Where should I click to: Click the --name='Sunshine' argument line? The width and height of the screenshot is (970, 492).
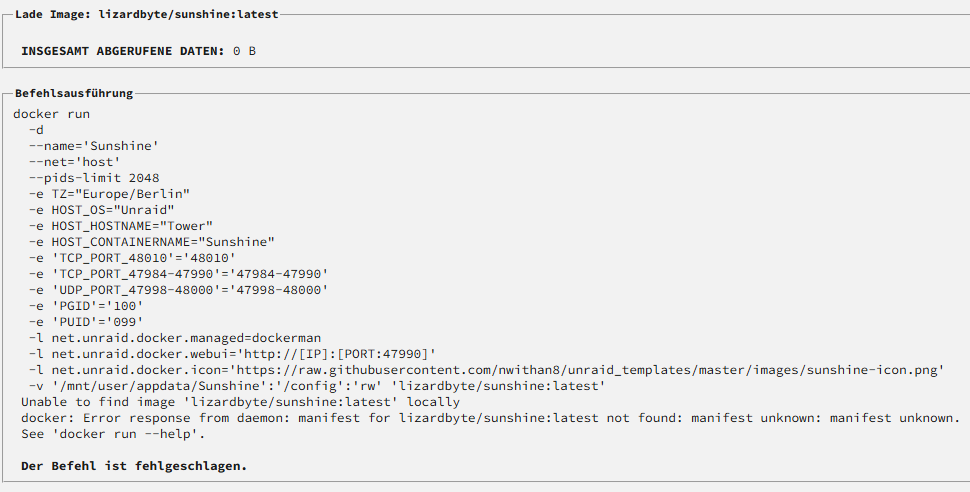pyautogui.click(x=94, y=146)
